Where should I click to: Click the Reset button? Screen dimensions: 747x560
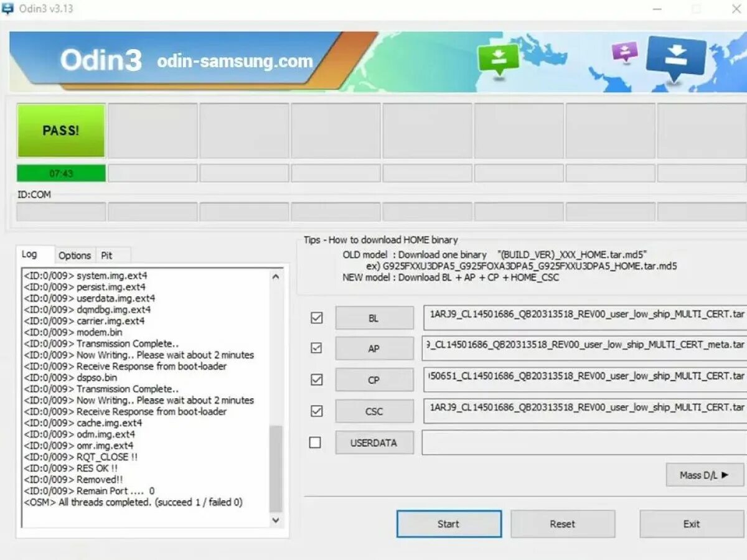(x=563, y=524)
